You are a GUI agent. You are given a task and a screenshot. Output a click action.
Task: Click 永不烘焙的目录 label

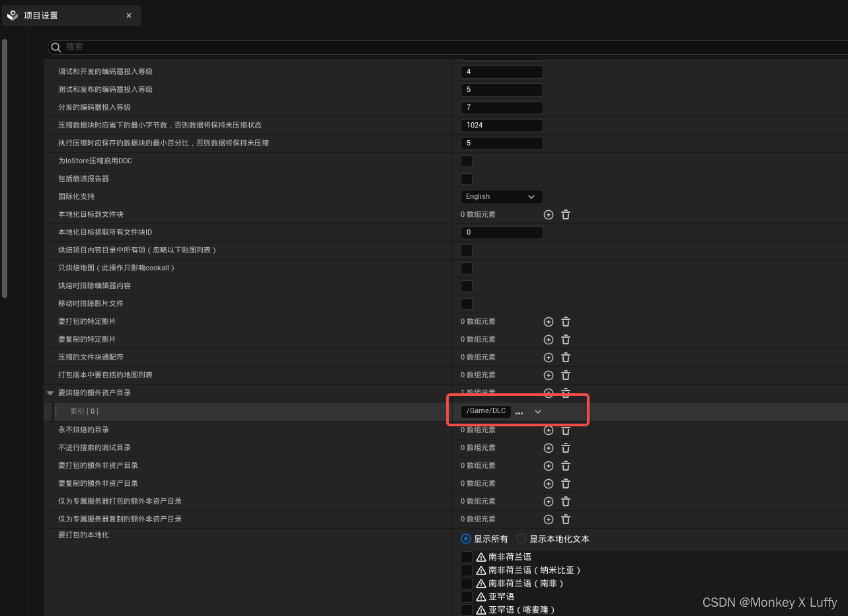point(83,430)
